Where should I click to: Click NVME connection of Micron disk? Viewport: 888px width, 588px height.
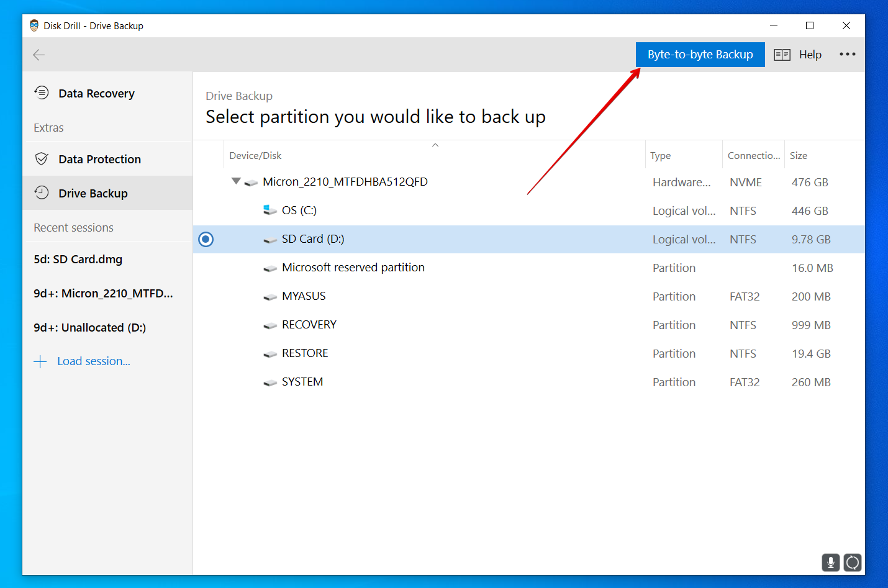coord(746,183)
